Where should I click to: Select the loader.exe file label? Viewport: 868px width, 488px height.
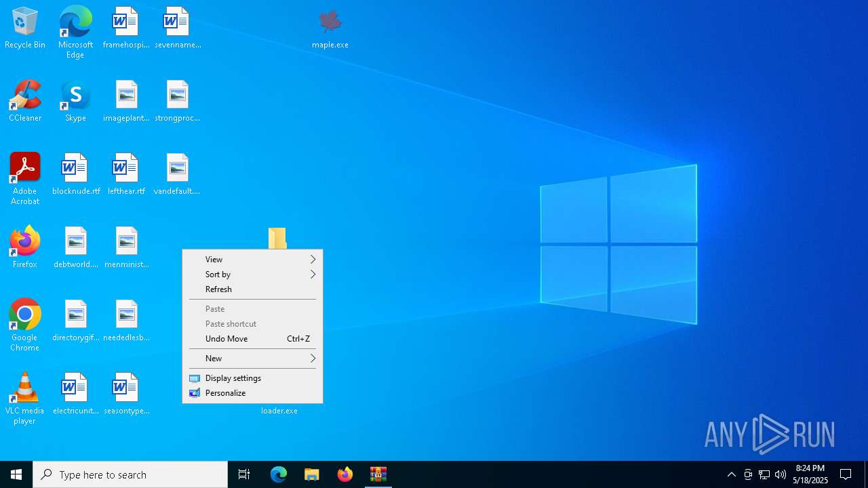point(279,411)
